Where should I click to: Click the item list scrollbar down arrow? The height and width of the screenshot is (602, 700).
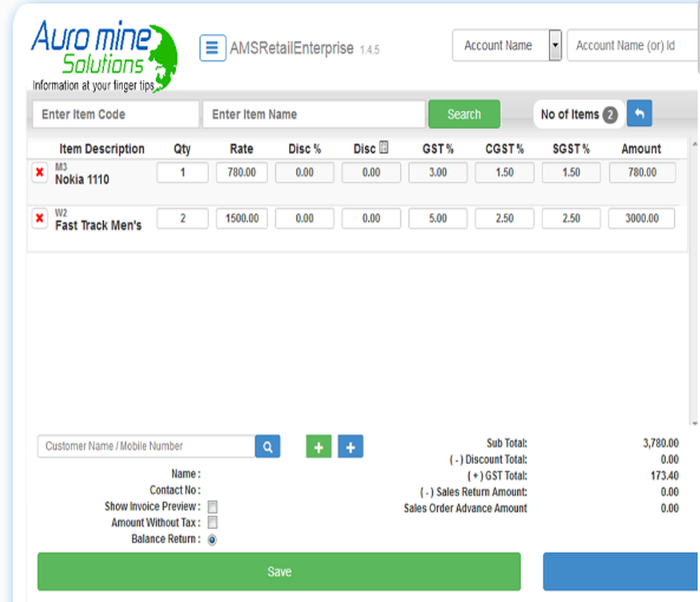point(694,423)
